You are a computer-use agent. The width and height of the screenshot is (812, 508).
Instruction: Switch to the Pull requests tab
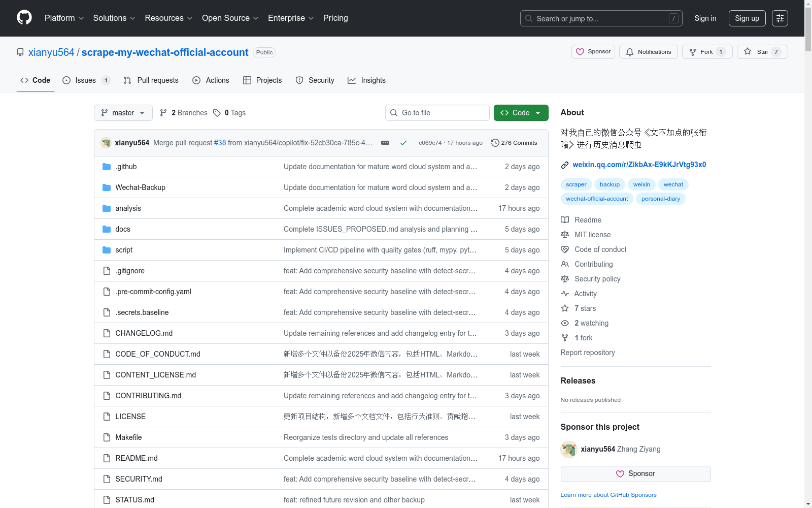[151, 80]
